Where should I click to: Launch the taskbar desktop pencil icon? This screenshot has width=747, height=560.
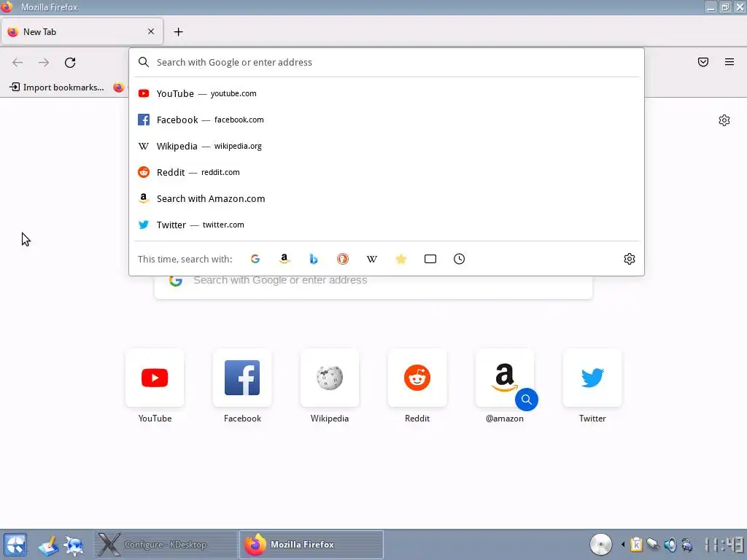point(49,545)
